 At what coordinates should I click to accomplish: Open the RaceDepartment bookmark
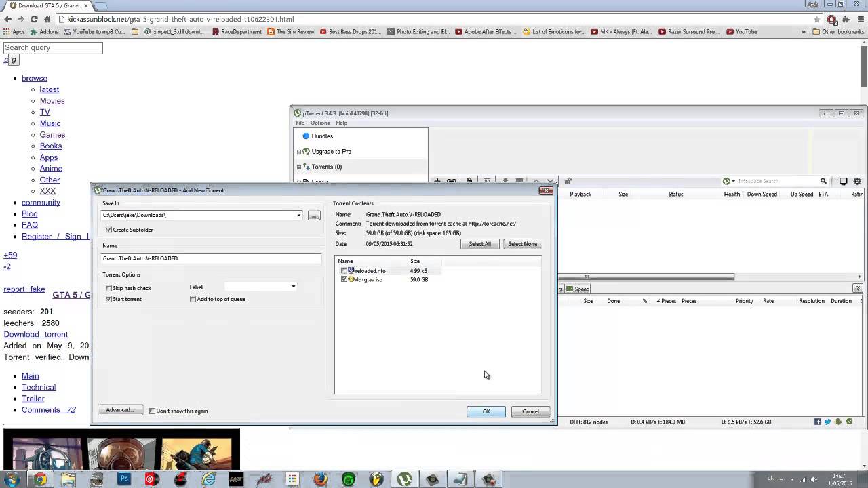coord(237,31)
